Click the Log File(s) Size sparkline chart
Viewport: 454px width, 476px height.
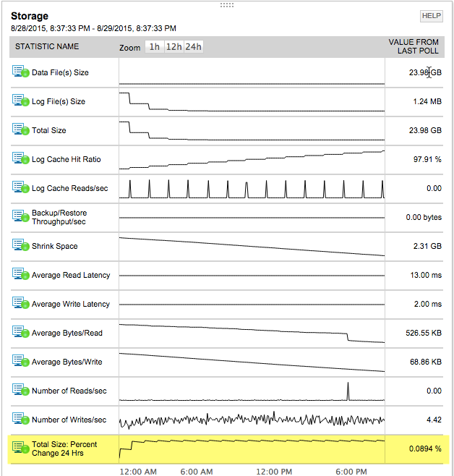(x=252, y=102)
